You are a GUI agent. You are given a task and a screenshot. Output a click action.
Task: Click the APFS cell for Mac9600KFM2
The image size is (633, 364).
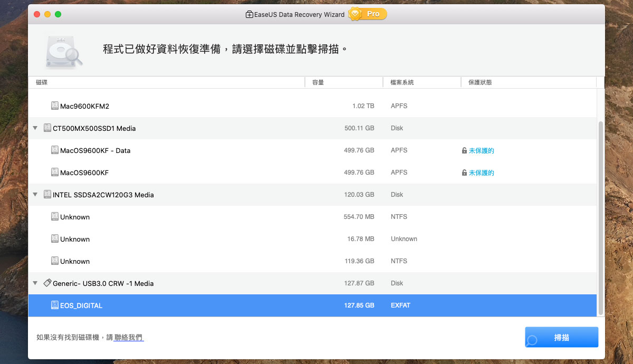click(x=399, y=106)
